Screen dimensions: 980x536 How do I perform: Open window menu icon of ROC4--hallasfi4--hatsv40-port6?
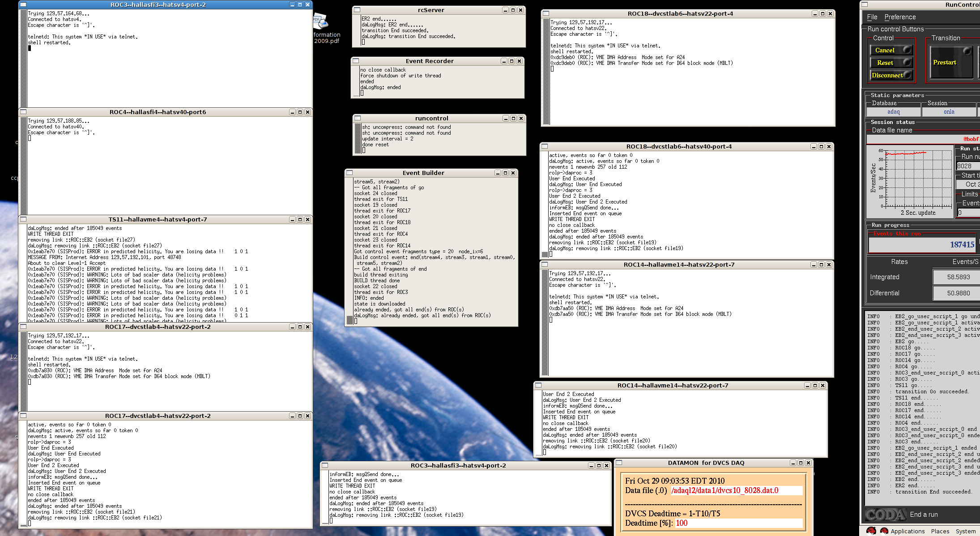click(23, 112)
